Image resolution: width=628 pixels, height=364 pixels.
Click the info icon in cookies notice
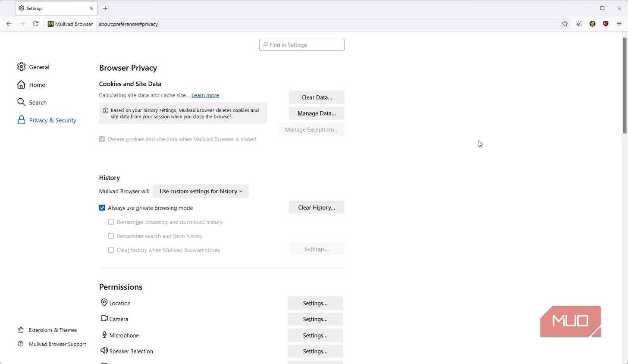click(x=105, y=110)
